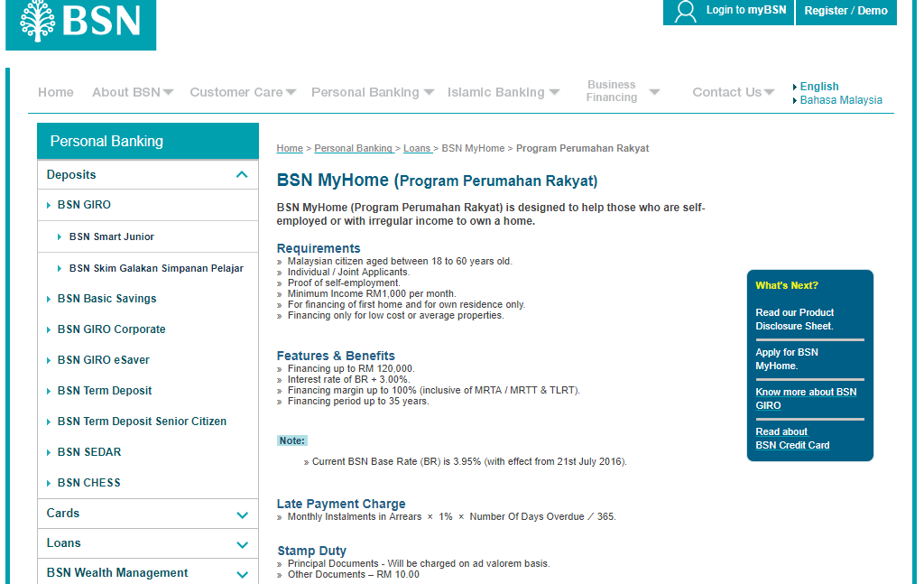Select BSN Wealth Management heading

click(x=117, y=573)
